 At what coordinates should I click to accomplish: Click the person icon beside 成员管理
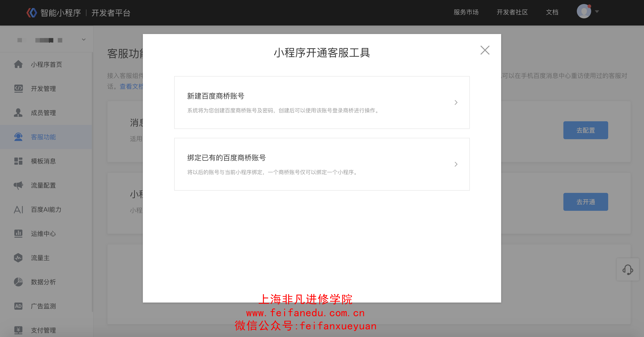pyautogui.click(x=18, y=113)
